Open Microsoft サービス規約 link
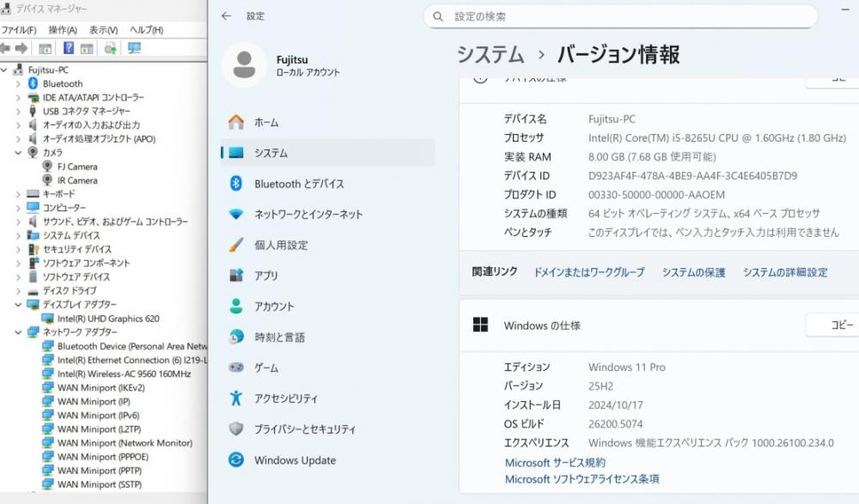 [555, 463]
